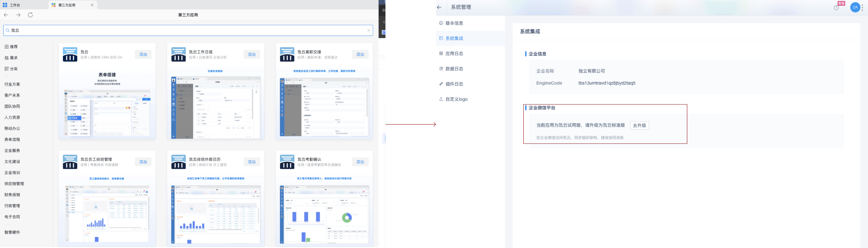
Task: Filter by 企业服务 category
Action: click(12, 151)
